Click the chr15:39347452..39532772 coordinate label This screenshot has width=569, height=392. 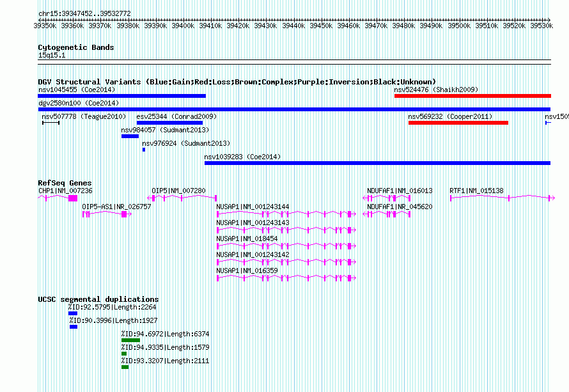pos(84,13)
